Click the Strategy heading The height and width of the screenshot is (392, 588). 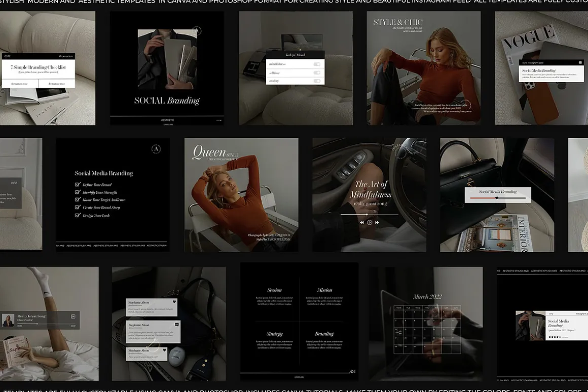pyautogui.click(x=275, y=334)
